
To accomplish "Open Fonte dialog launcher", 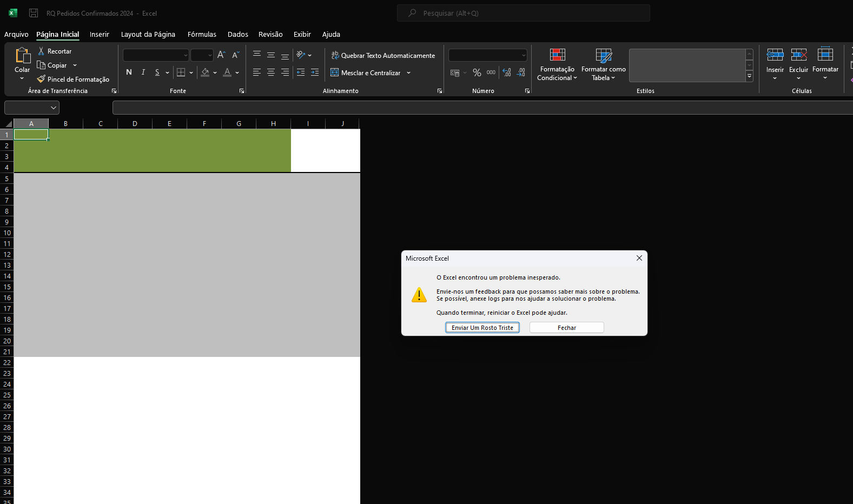I will point(242,91).
